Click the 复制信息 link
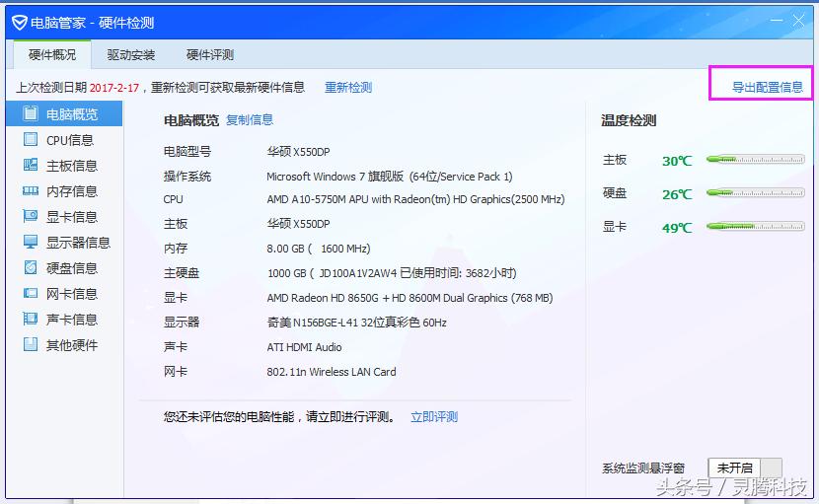 pos(250,120)
